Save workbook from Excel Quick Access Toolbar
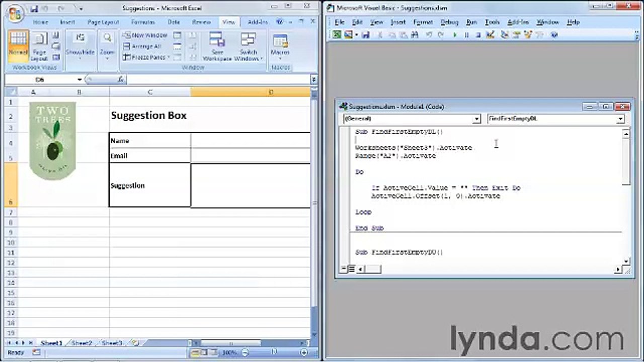Viewport: 644px width, 362px height. (x=34, y=9)
